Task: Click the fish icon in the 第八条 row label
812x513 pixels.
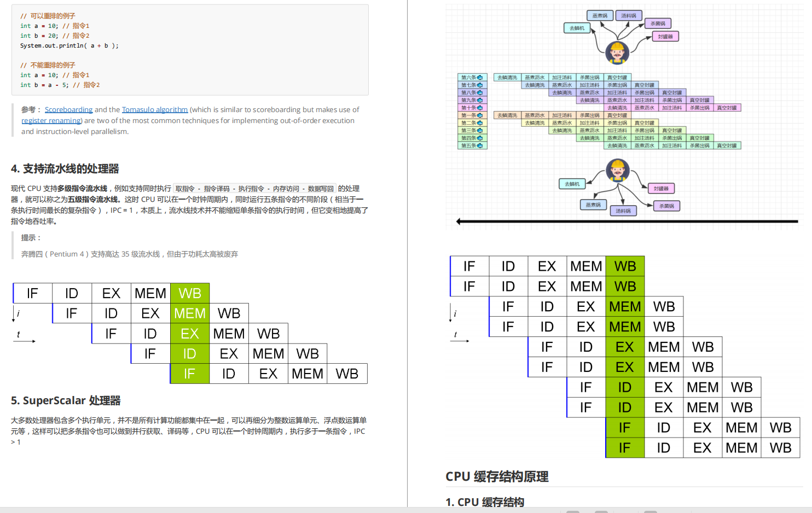Action: coord(480,93)
